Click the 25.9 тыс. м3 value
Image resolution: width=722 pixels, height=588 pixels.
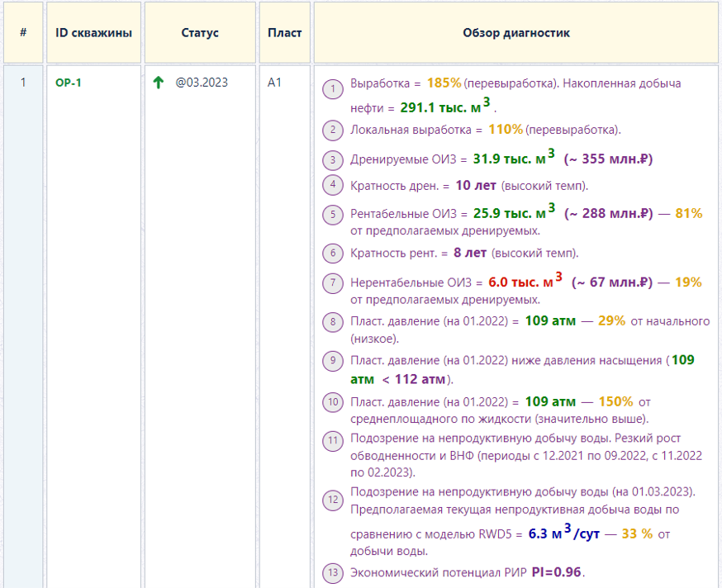(514, 212)
